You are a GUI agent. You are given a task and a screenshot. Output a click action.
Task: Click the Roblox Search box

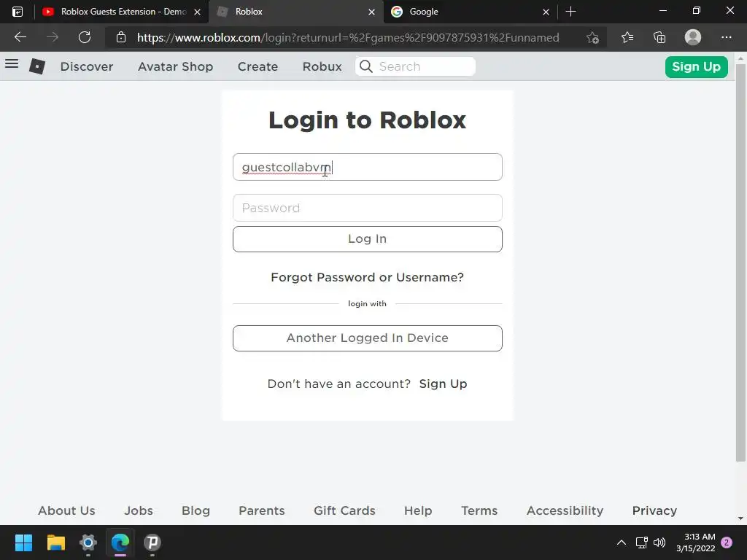coord(415,66)
